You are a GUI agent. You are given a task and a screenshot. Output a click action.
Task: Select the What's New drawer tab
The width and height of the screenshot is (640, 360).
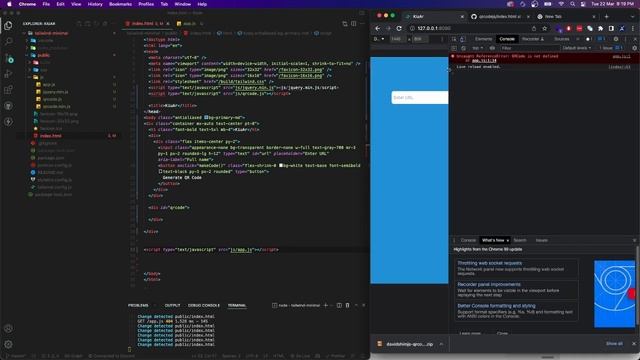tap(493, 240)
